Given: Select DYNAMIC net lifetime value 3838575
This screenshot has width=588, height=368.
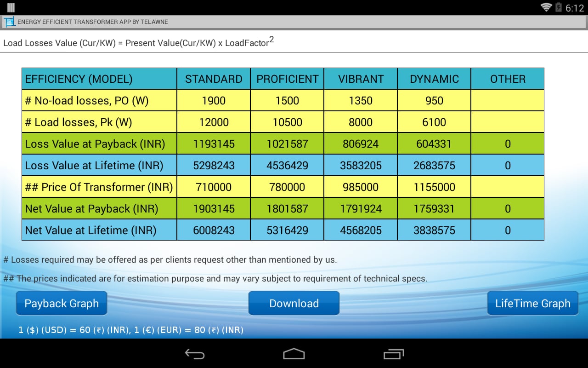Looking at the screenshot, I should (x=434, y=230).
